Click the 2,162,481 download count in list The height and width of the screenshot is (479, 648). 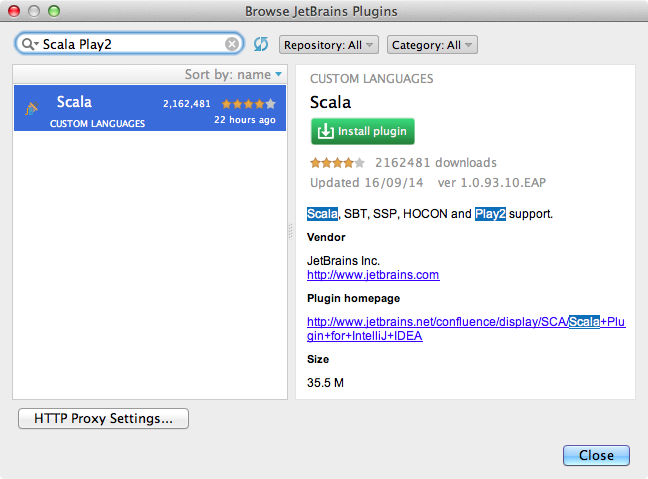pos(187,104)
